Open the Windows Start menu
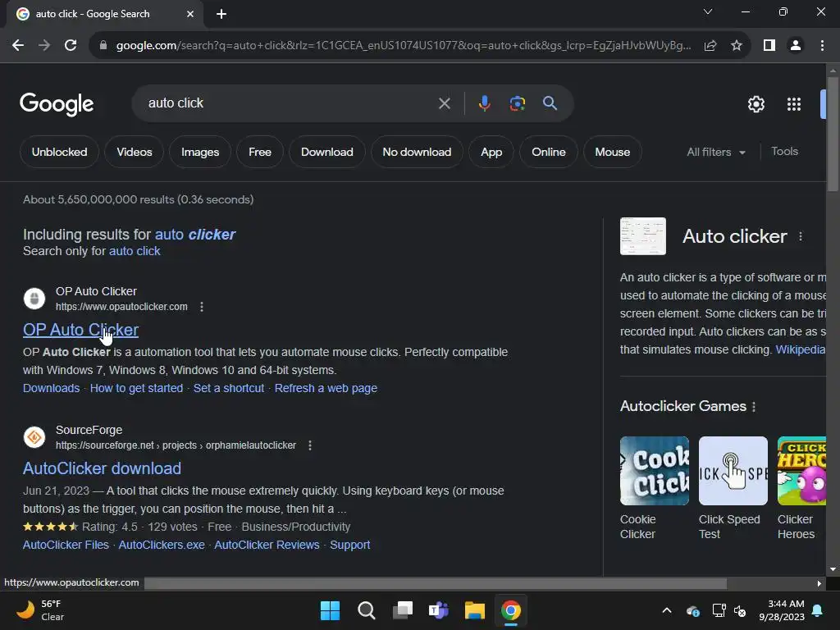This screenshot has width=840, height=630. point(330,610)
